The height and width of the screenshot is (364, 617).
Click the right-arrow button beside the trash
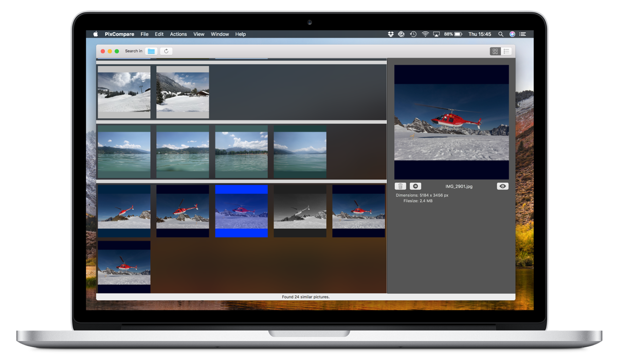click(x=415, y=186)
